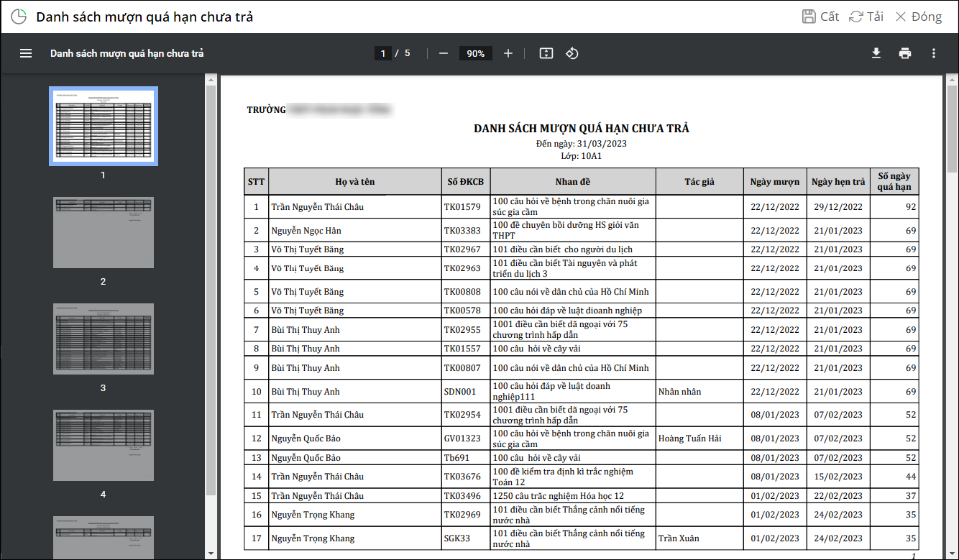The height and width of the screenshot is (560, 959).
Task: Click the 'Tác giả' column header
Action: point(699,182)
